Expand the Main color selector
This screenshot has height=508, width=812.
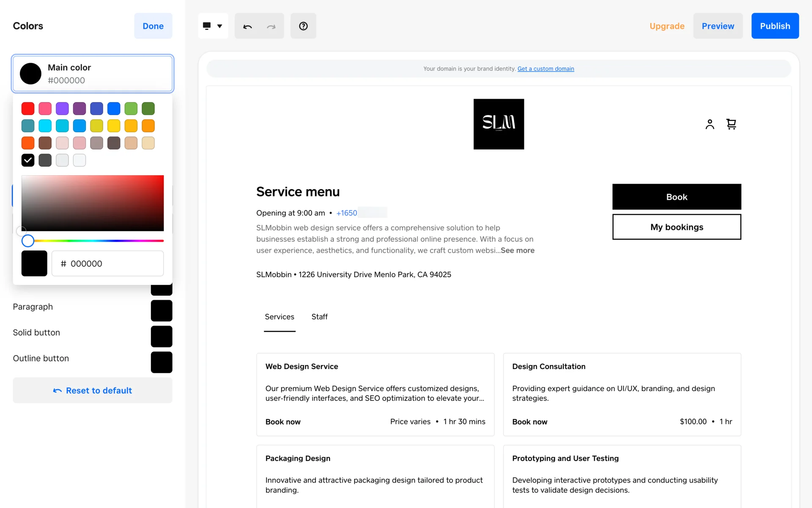point(93,74)
